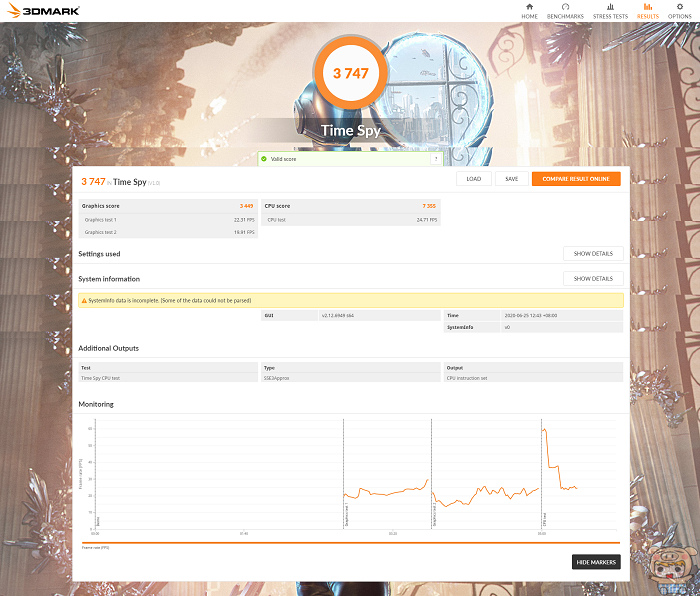Viewport: 700px width, 596px height.
Task: Click the Monitoring section heading
Action: pos(96,404)
